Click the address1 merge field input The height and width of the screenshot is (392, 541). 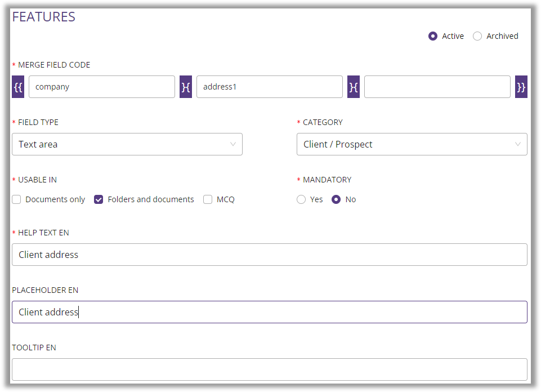[269, 87]
